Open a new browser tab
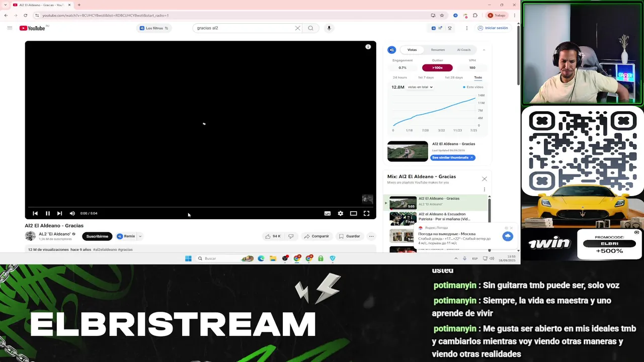This screenshot has width=644, height=362. coord(79,5)
